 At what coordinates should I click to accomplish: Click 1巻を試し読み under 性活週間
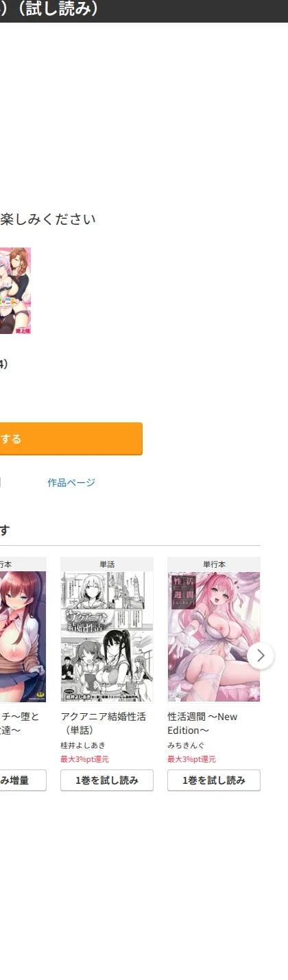[214, 780]
